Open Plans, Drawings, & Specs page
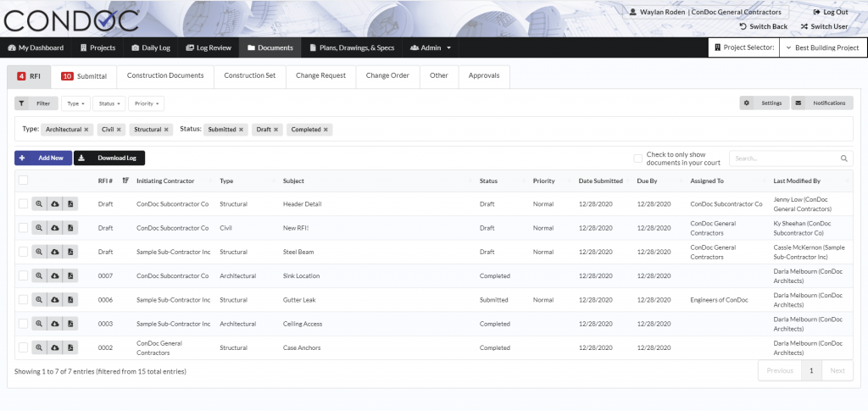The width and height of the screenshot is (868, 411). point(352,47)
